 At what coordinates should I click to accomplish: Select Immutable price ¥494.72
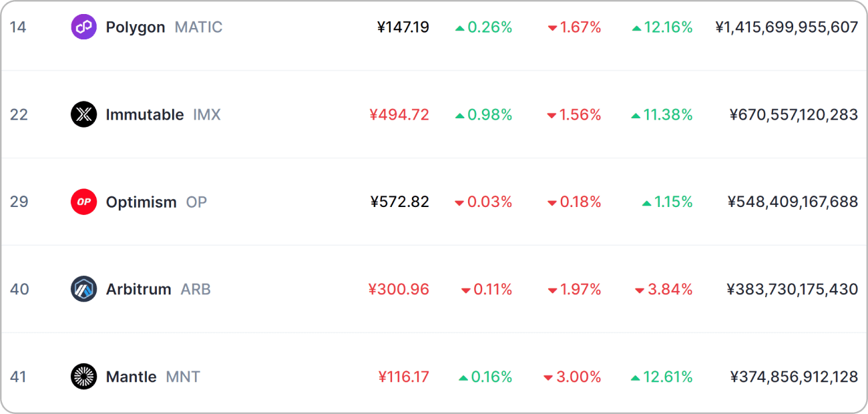click(x=399, y=115)
